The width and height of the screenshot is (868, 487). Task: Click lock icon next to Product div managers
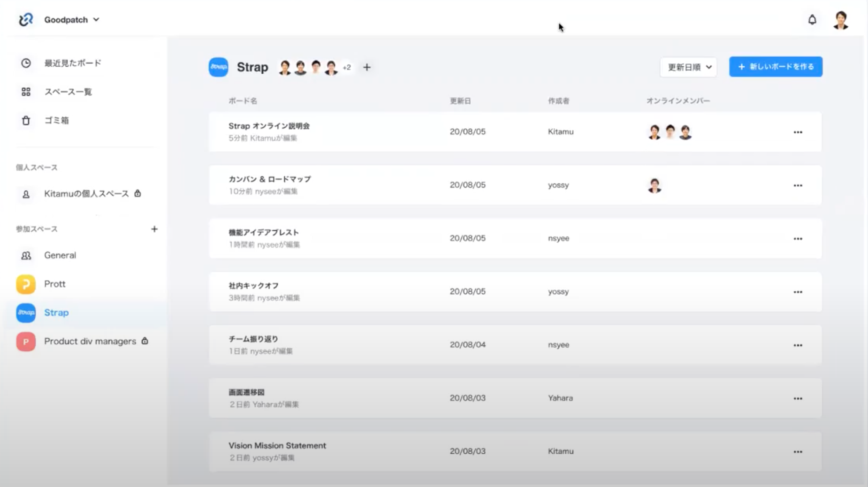pyautogui.click(x=145, y=341)
